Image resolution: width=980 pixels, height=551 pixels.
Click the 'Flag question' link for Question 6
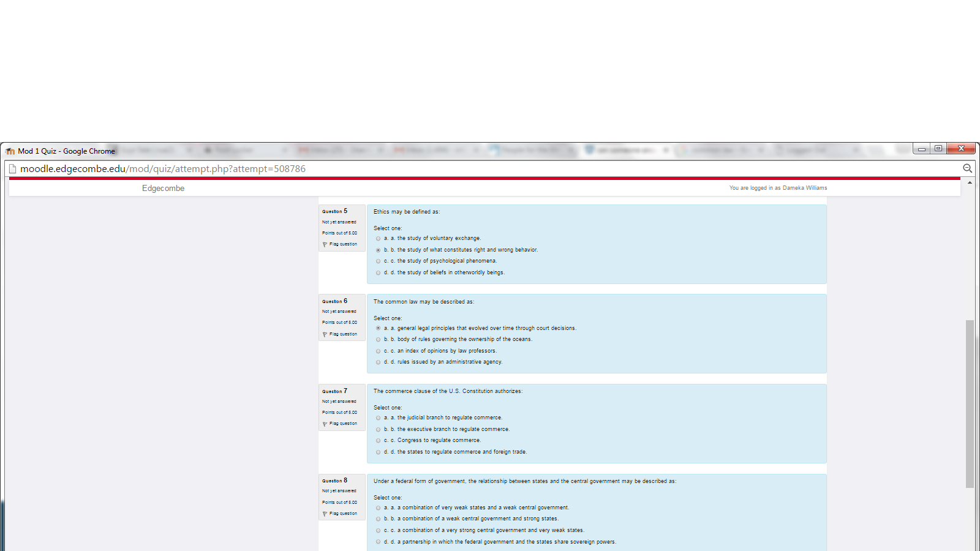[x=343, y=334]
